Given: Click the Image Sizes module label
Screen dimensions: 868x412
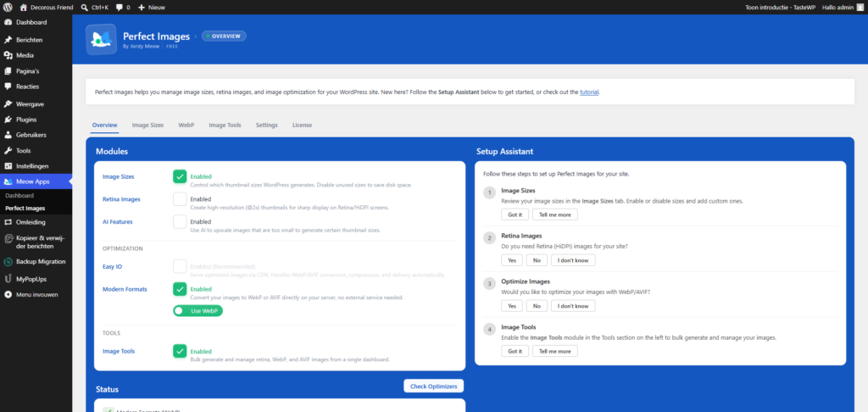Looking at the screenshot, I should [x=119, y=176].
